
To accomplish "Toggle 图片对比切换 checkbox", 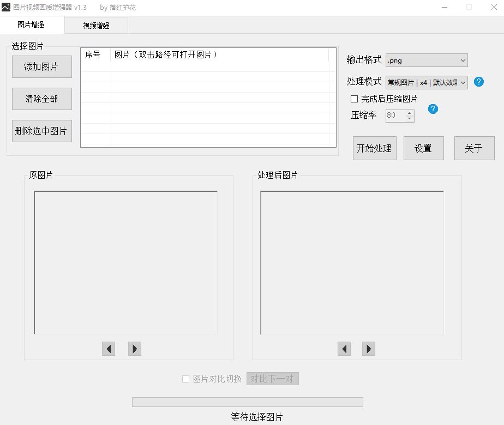I will (x=186, y=379).
